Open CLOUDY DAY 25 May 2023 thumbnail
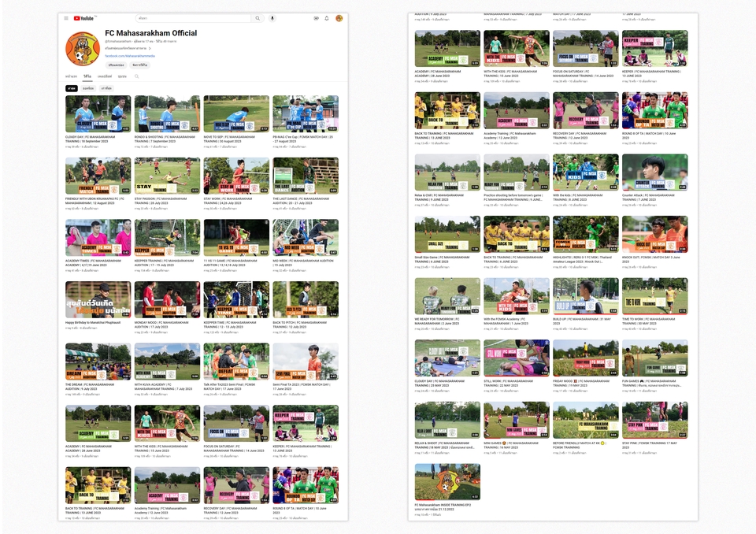Image resolution: width=756 pixels, height=534 pixels. (x=447, y=358)
